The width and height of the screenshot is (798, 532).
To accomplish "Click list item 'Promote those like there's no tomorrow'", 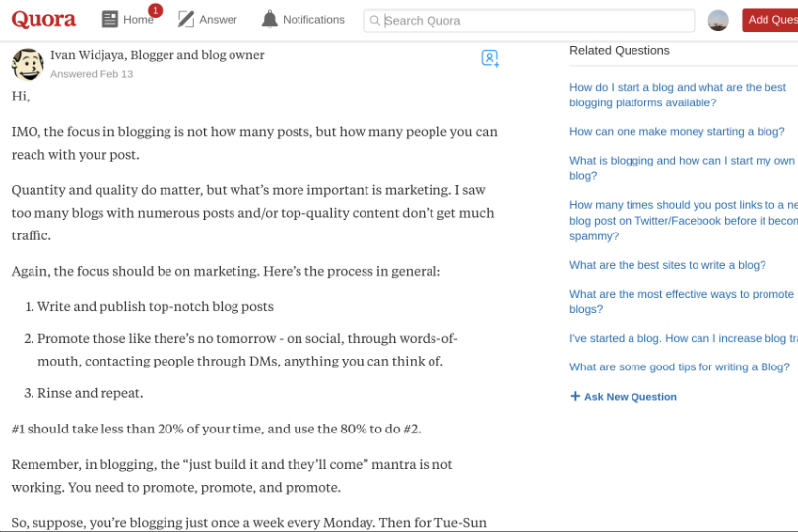I will coord(247,350).
